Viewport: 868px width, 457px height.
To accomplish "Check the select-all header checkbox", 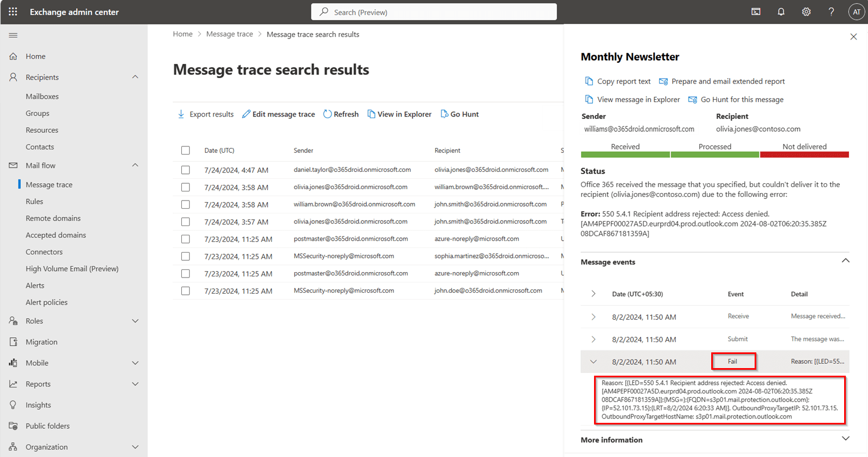I will point(186,150).
